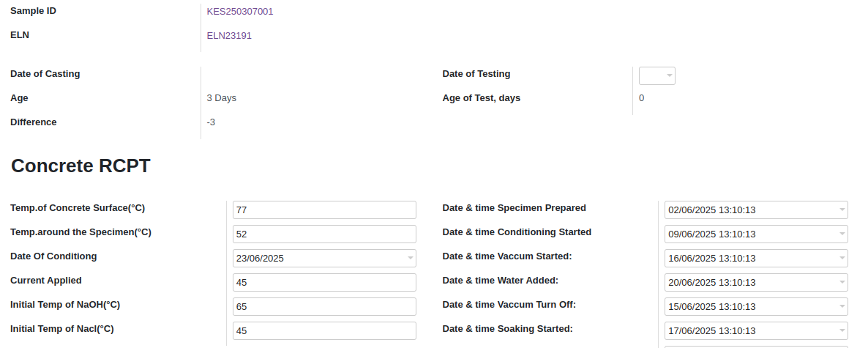
Task: Click the 23/06/2025 conditioning date field
Action: (x=324, y=258)
